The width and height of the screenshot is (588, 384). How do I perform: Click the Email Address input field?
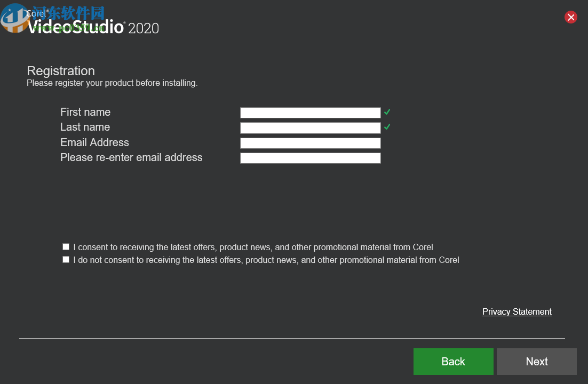click(310, 143)
